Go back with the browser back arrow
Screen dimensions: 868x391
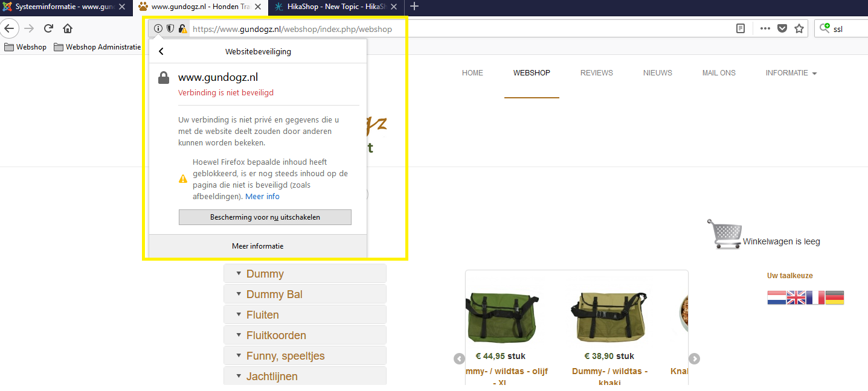[x=9, y=28]
